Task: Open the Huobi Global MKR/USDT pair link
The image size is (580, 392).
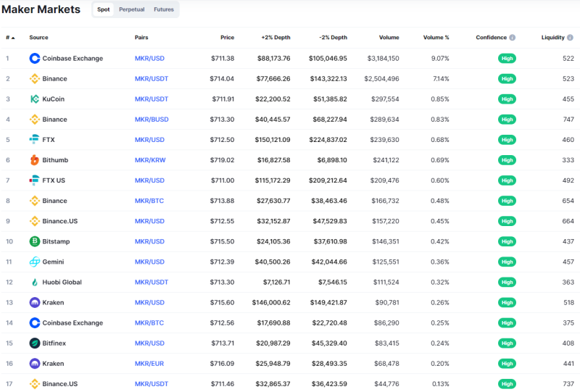Action: tap(152, 282)
